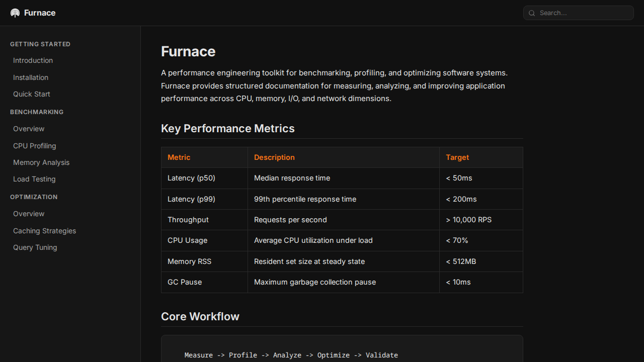
Task: Click the Metric column header
Action: click(179, 157)
